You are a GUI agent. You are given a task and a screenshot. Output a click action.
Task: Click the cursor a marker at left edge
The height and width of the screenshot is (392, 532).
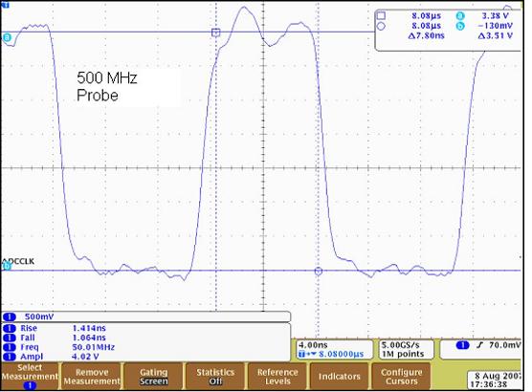click(6, 37)
